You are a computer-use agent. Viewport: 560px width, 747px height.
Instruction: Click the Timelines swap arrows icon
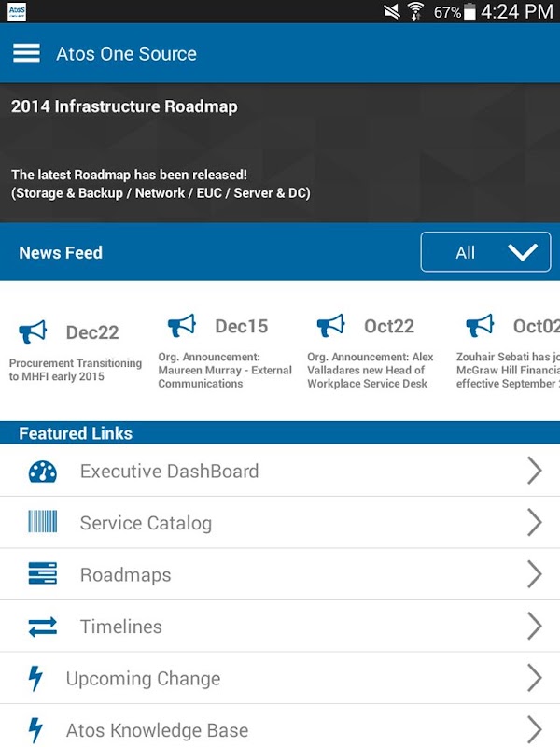42,627
